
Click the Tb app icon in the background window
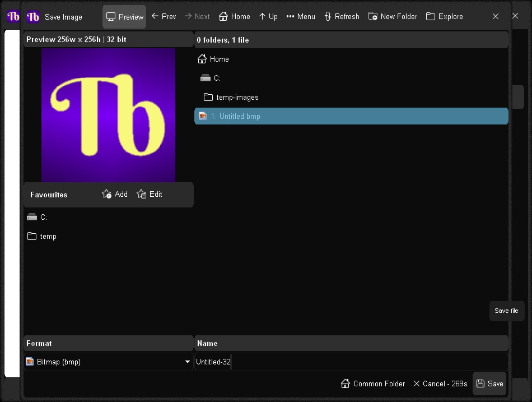click(13, 16)
